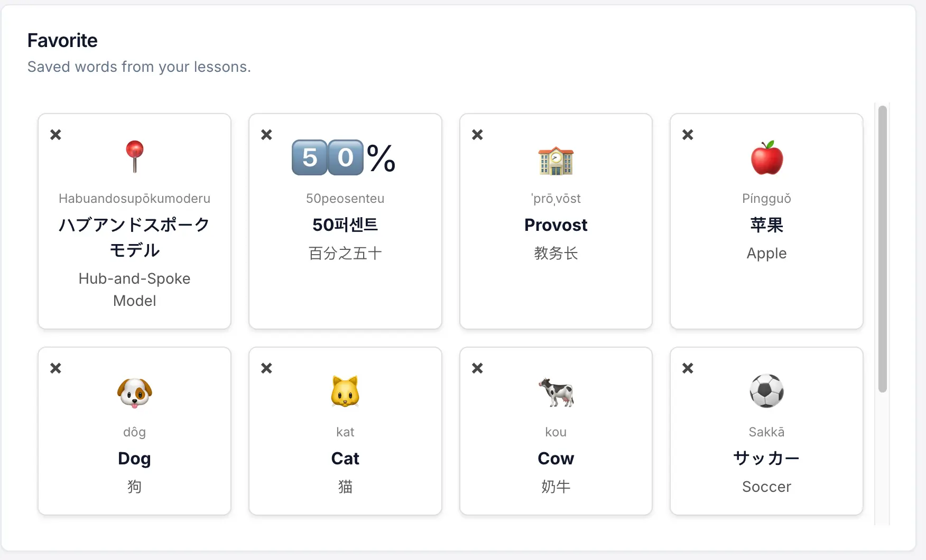Remove the Cat saved word

(266, 368)
